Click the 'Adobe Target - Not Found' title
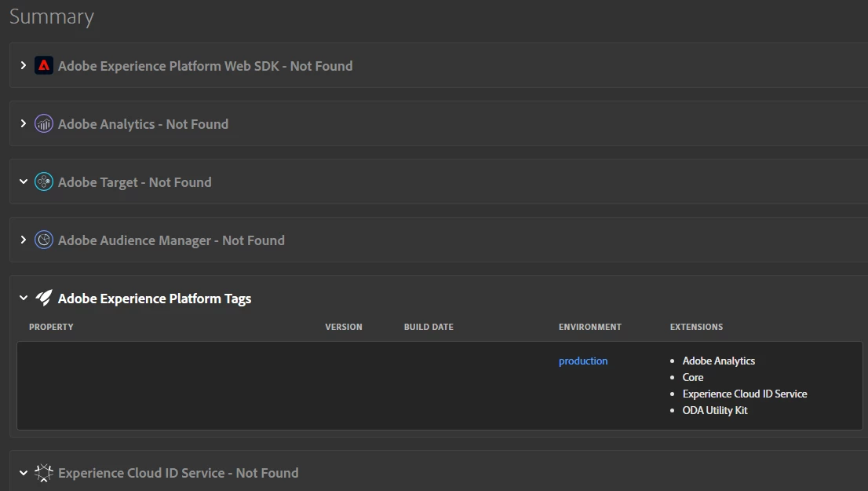The width and height of the screenshot is (868, 491). coord(134,182)
